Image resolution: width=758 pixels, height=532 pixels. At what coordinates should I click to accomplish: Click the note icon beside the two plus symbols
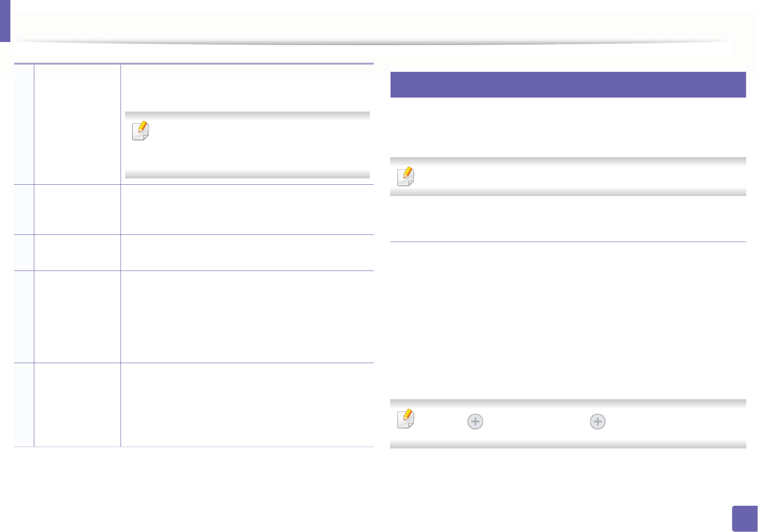tap(405, 419)
